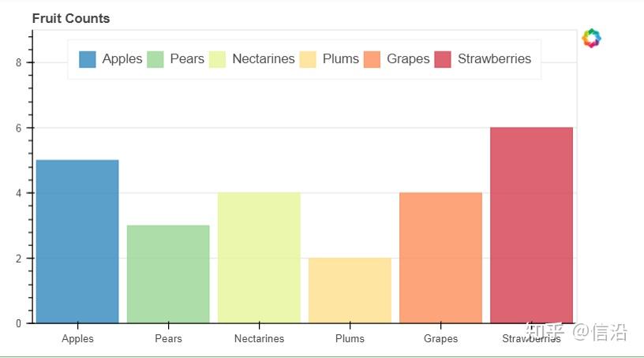Click the Fruit Counts chart title

tap(71, 18)
